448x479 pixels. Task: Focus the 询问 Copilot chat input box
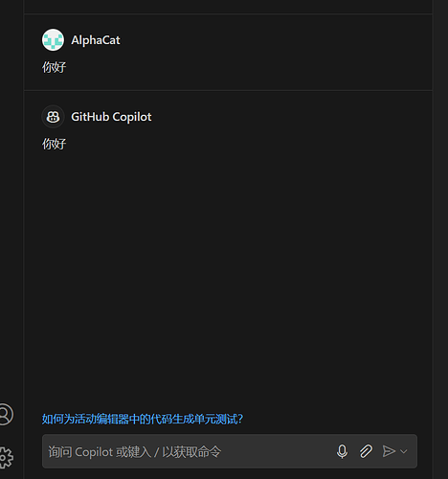[189, 451]
